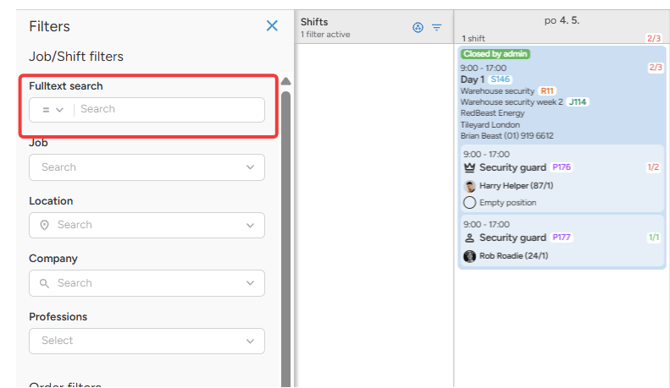Expand the Location dropdown chevron

[250, 225]
